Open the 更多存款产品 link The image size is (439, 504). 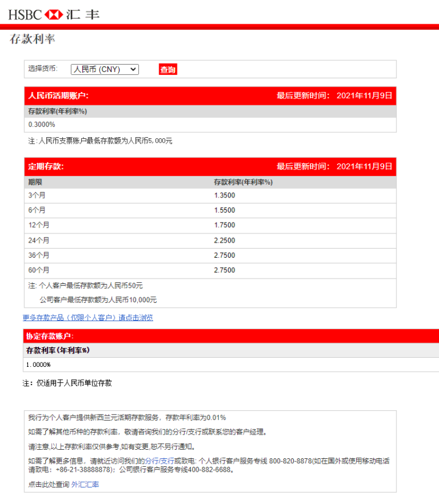pos(88,318)
